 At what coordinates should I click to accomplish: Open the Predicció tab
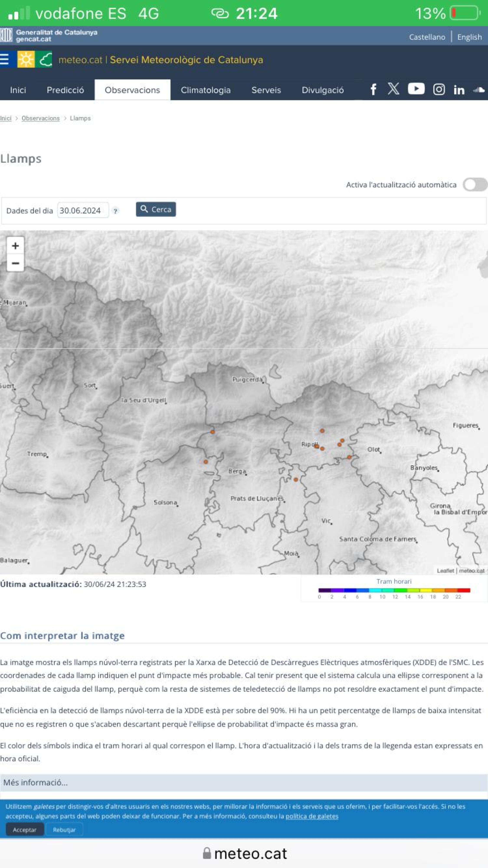tap(65, 90)
